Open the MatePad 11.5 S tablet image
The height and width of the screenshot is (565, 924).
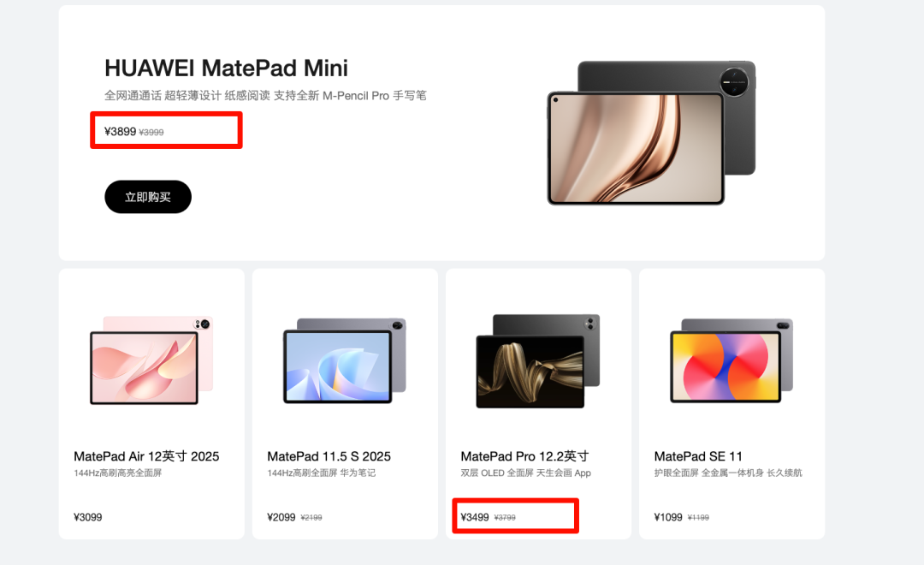coord(345,360)
